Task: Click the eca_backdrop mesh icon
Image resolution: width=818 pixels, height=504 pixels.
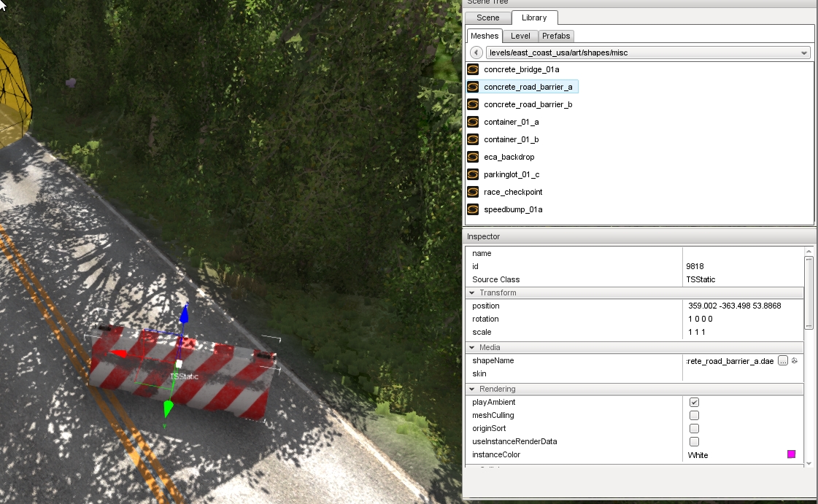Action: pyautogui.click(x=473, y=157)
